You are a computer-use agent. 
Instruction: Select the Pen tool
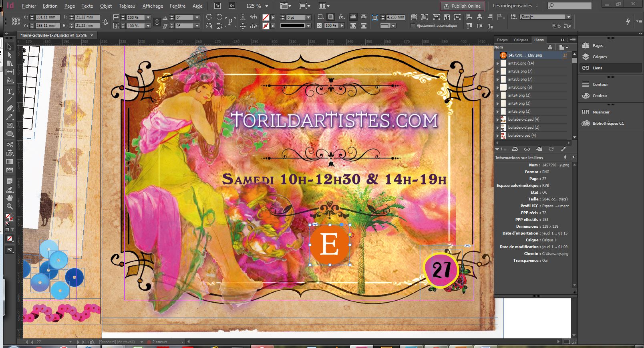(10, 108)
